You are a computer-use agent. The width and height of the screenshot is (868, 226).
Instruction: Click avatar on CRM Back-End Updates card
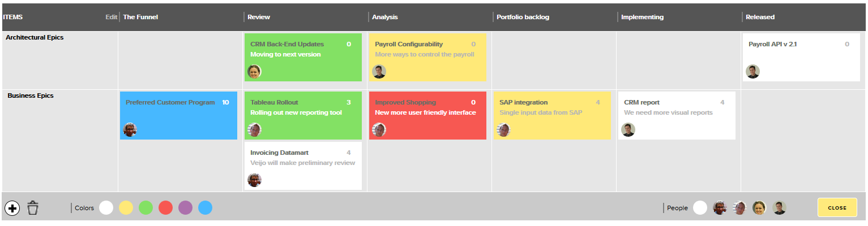coord(254,72)
